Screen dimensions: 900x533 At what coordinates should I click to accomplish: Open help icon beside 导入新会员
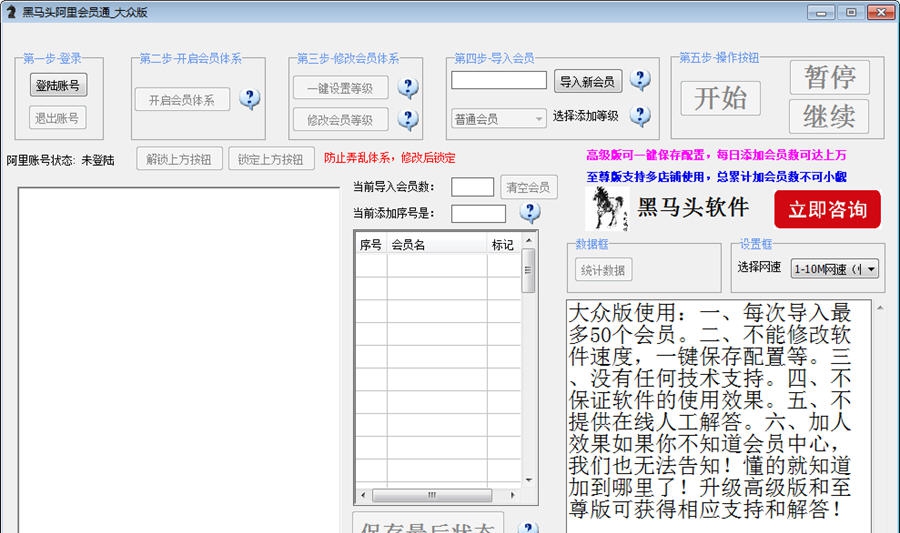(640, 79)
